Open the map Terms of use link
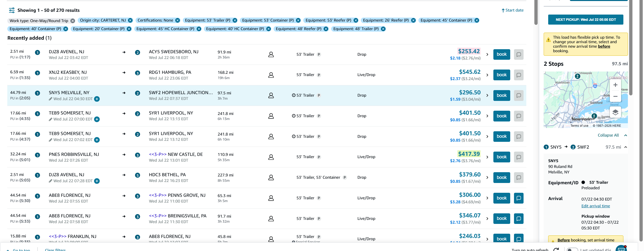The image size is (644, 251). point(579,126)
